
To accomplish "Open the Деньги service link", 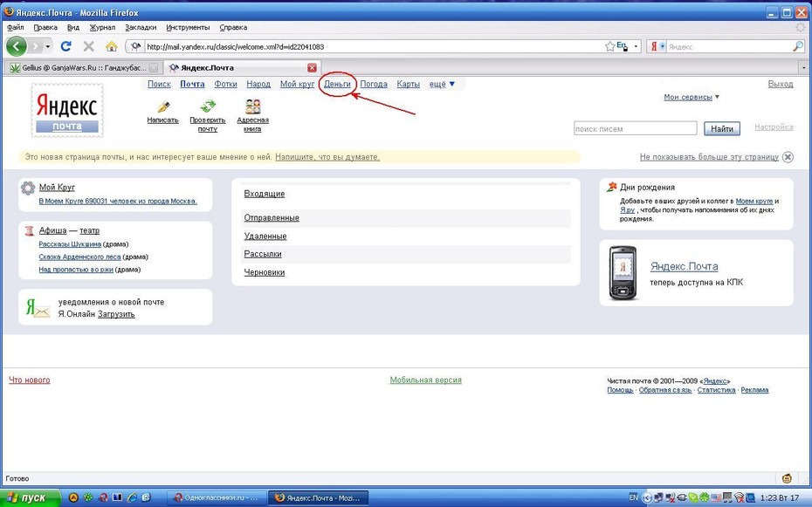I will pos(337,84).
